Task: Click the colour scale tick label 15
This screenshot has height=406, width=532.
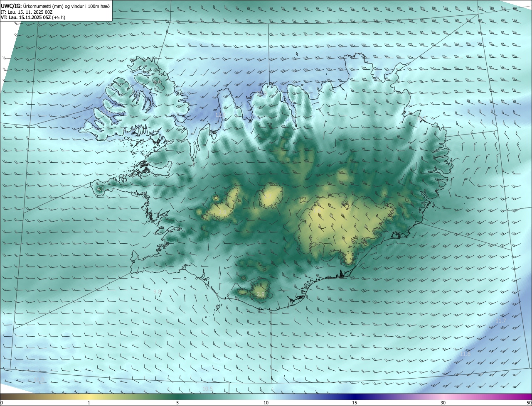Action: [355, 403]
